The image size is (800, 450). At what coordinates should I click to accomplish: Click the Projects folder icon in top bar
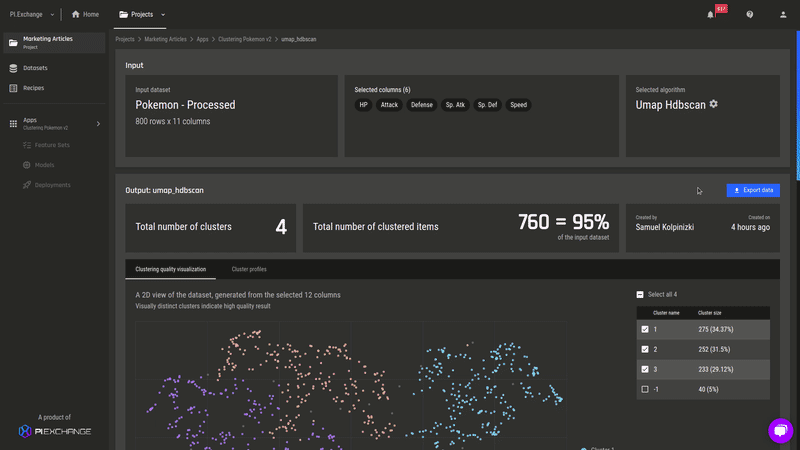123,14
